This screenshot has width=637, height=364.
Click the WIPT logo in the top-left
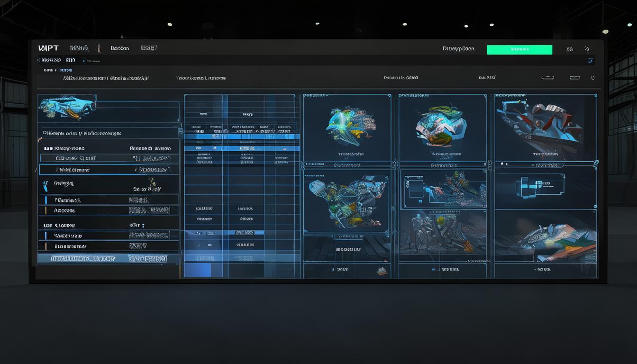[x=48, y=48]
